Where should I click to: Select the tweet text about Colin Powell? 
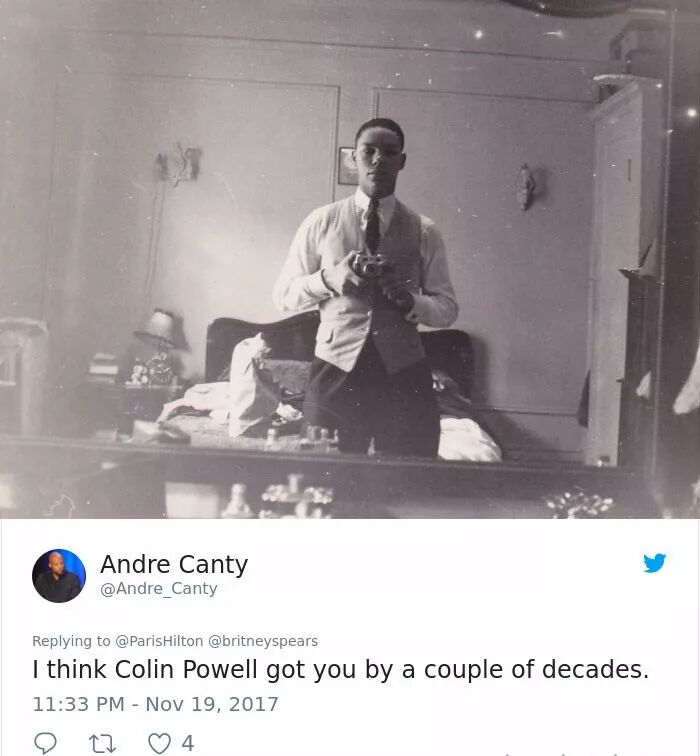pos(340,669)
